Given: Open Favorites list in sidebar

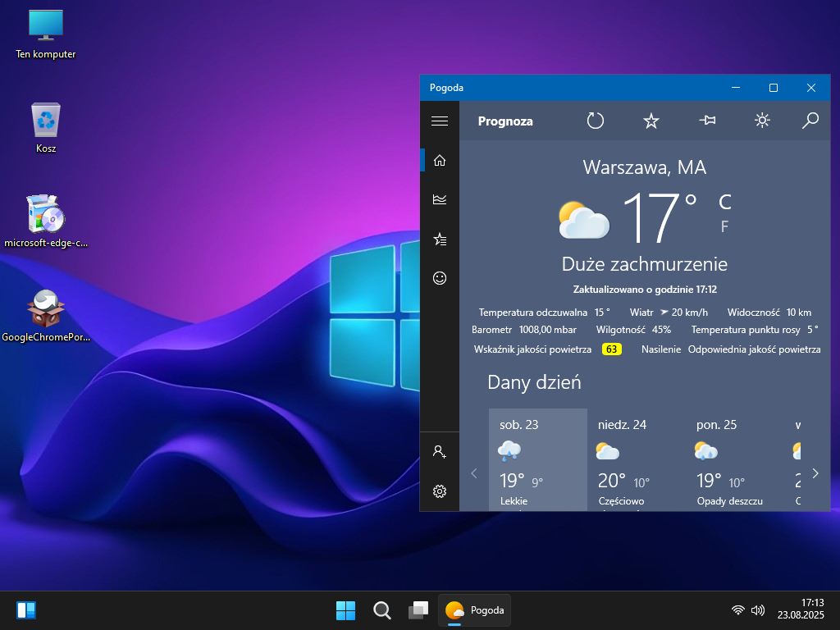Looking at the screenshot, I should coord(440,240).
